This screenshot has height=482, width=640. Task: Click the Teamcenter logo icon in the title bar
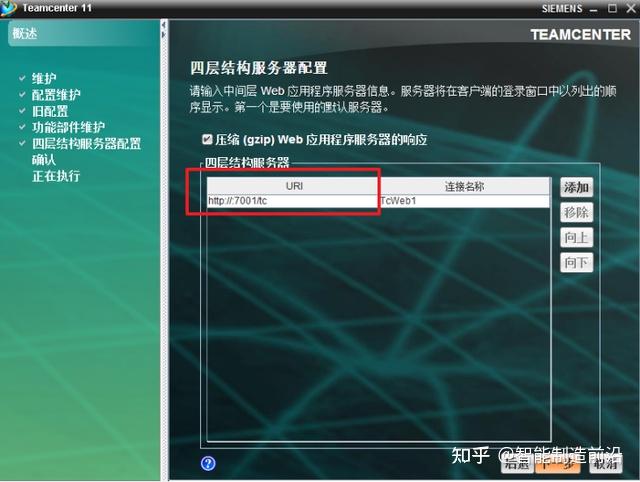tap(8, 8)
